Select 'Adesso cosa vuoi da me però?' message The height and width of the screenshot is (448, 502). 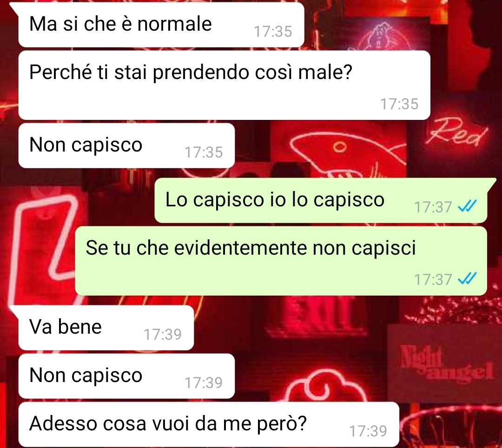coord(209,424)
